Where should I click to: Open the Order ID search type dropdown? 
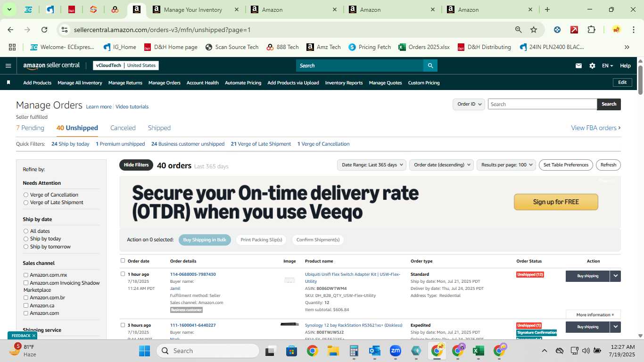[x=469, y=104]
